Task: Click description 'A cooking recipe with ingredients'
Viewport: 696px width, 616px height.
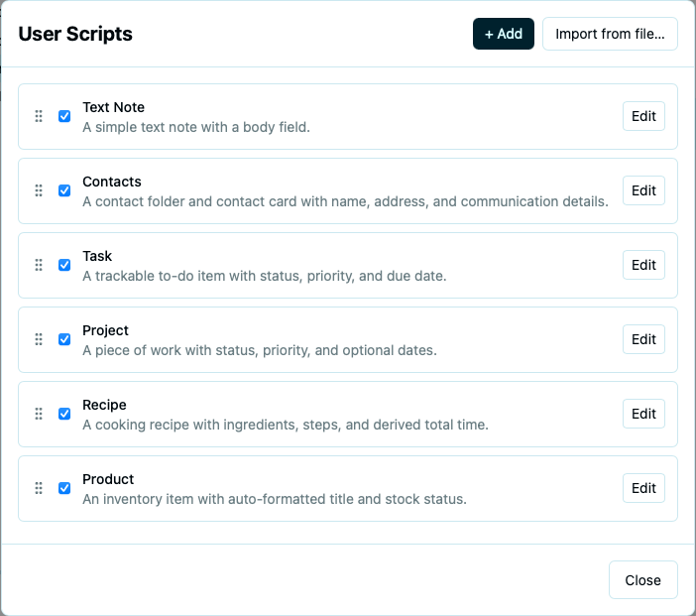Action: pyautogui.click(x=286, y=425)
